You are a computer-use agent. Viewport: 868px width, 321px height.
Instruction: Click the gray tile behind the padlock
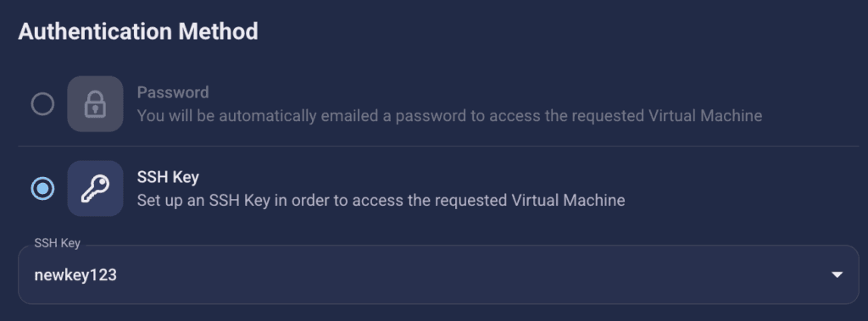click(95, 104)
